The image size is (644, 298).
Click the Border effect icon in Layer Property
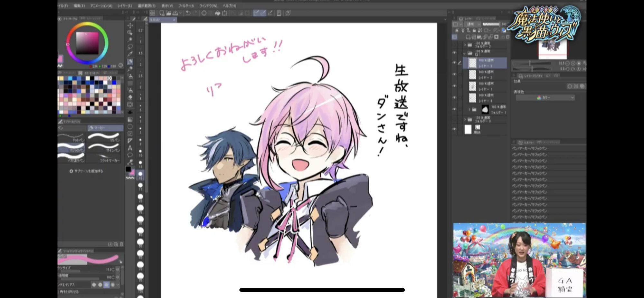tap(570, 86)
